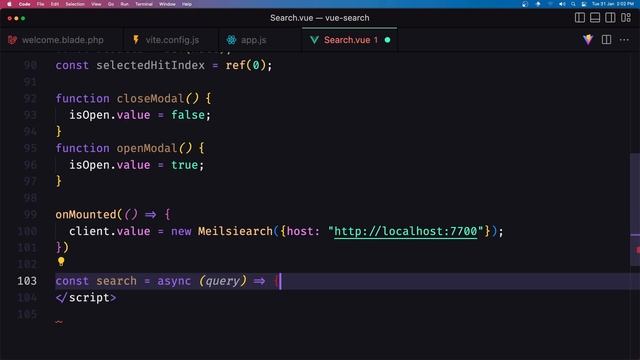Open the File menu
Image resolution: width=640 pixels, height=360 pixels.
[40, 4]
